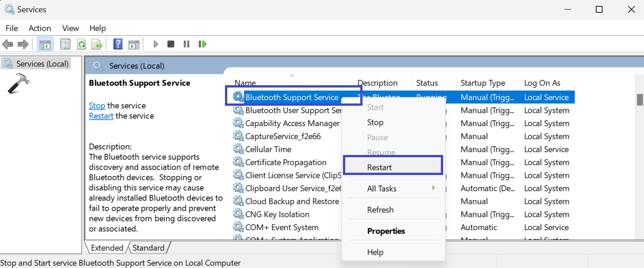Click the Show/Hide Console Tree toolbar icon
644x268 pixels.
click(x=45, y=44)
